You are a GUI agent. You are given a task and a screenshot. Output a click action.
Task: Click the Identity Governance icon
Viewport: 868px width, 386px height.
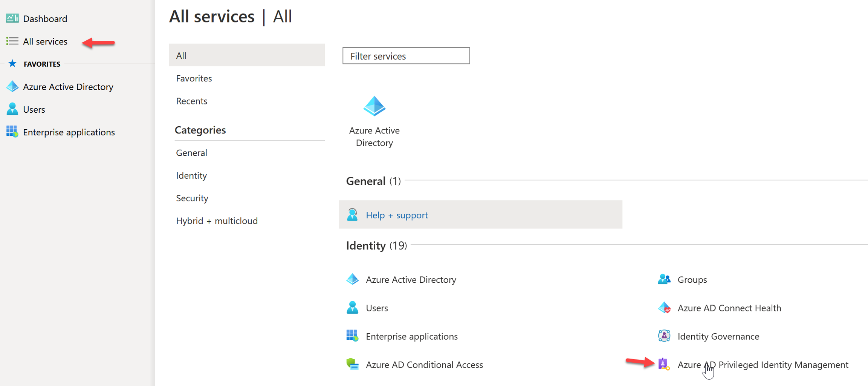[x=664, y=336]
